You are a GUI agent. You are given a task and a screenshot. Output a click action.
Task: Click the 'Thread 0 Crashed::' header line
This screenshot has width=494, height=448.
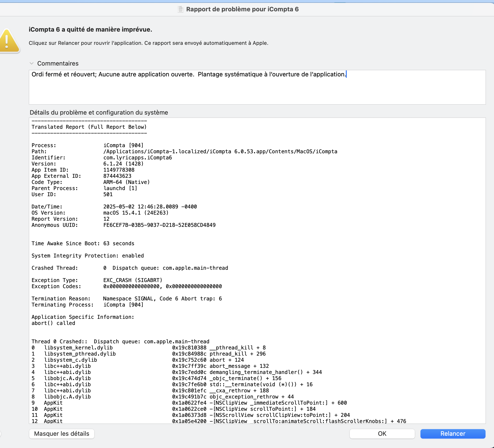pos(120,342)
